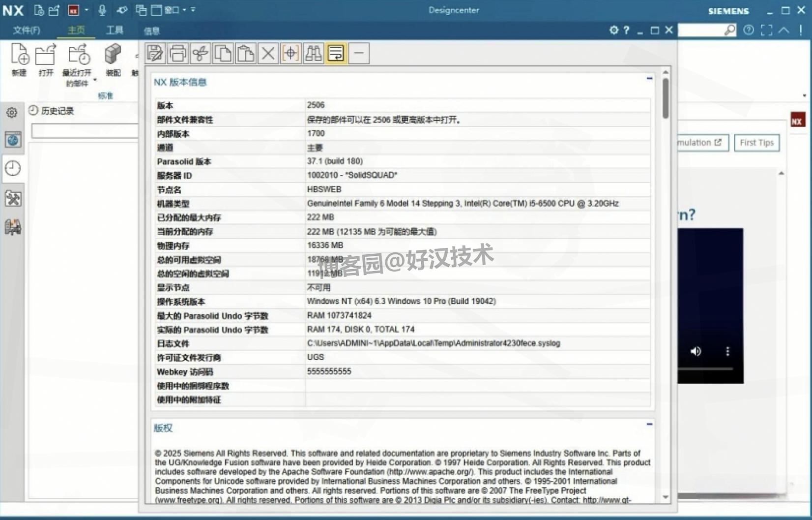812x520 pixels.
Task: Click the microphone icon in the quick access bar
Action: [102, 10]
